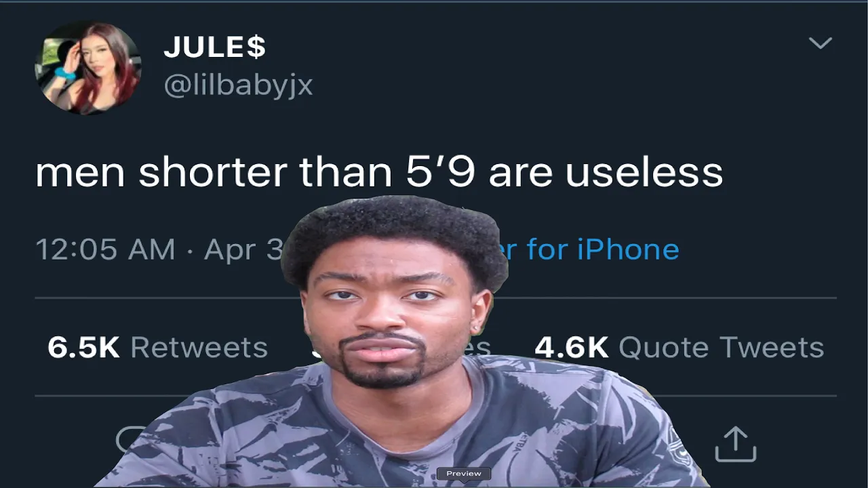The width and height of the screenshot is (868, 488).
Task: Click the word useless in the tweet
Action: pyautogui.click(x=644, y=172)
